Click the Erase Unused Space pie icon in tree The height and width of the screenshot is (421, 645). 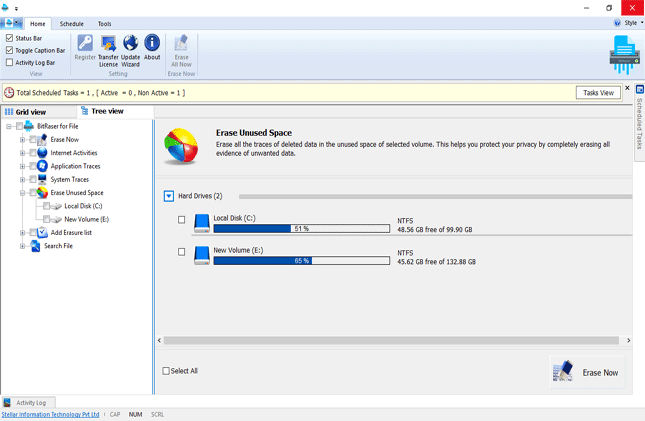click(x=42, y=193)
